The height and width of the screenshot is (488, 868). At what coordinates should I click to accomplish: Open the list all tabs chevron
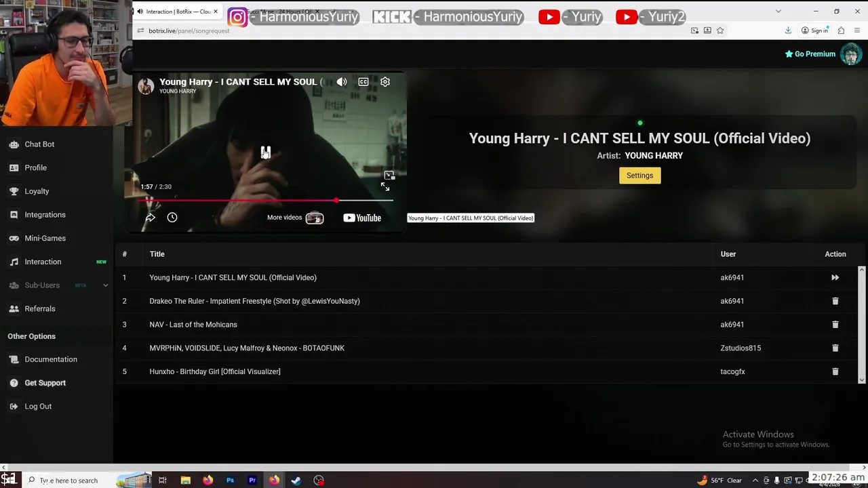pyautogui.click(x=778, y=12)
